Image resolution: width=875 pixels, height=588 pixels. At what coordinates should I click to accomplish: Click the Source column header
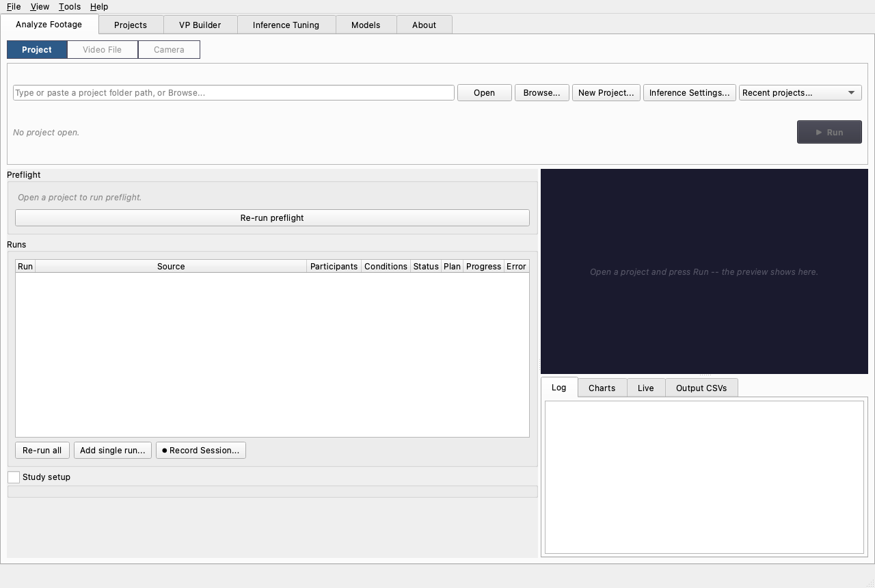click(171, 267)
